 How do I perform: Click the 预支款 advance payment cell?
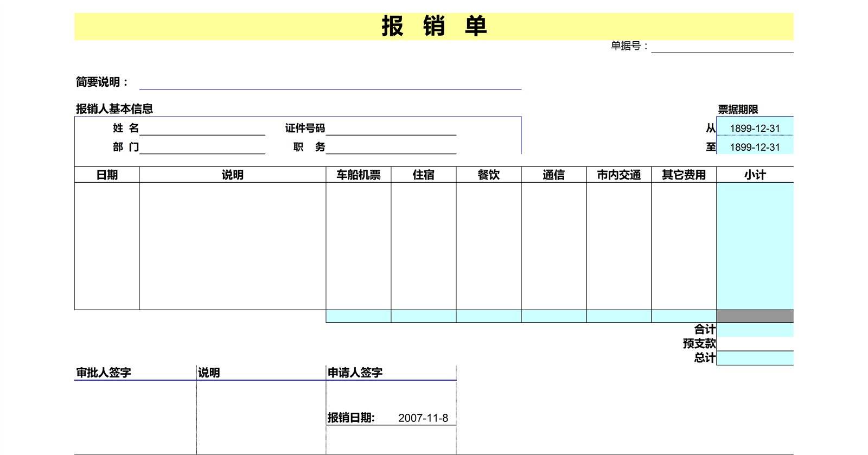click(755, 344)
